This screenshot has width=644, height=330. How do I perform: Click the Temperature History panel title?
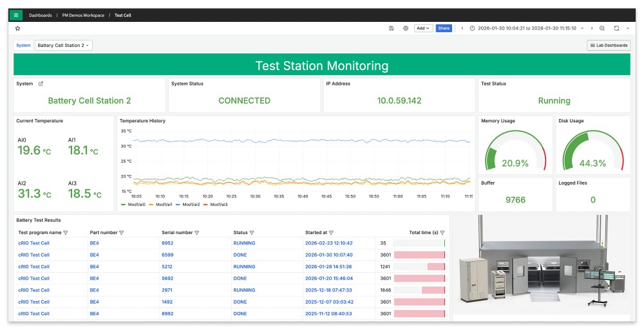142,121
